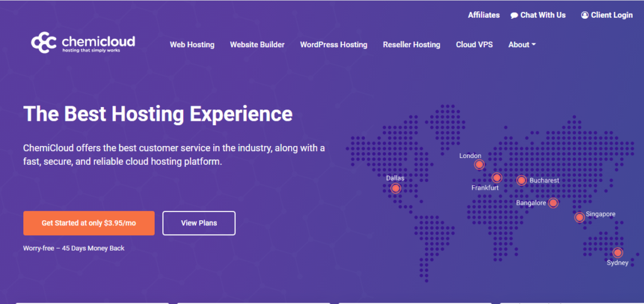Select the Sydney server location marker
Screen dimensions: 644x304
[x=618, y=252]
